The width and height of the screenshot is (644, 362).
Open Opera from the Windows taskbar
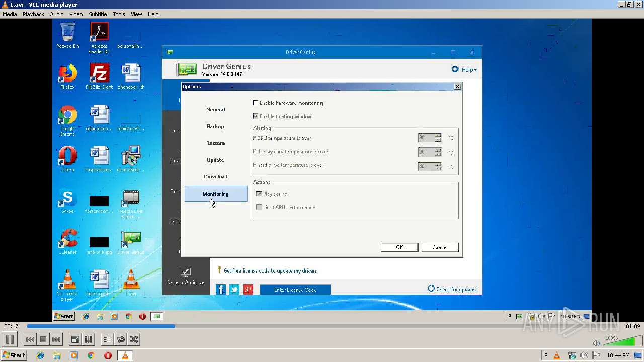pos(108,355)
